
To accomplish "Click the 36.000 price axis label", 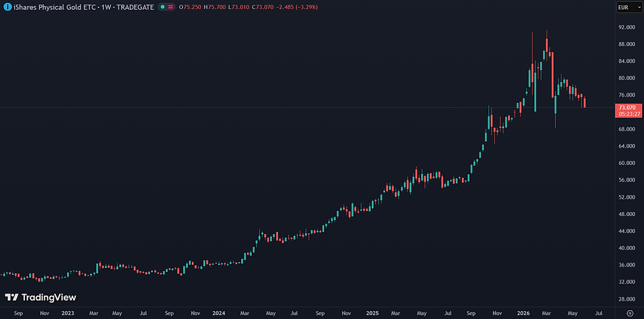I will point(627,265).
